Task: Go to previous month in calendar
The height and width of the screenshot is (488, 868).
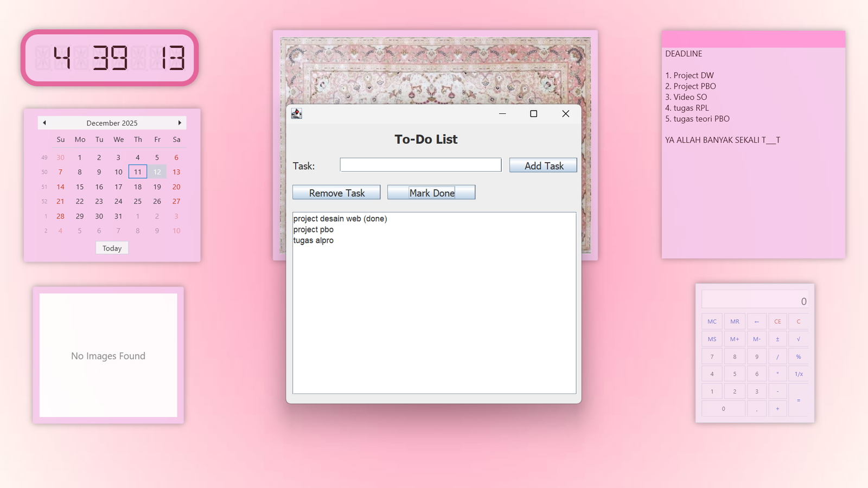Action: [x=44, y=123]
